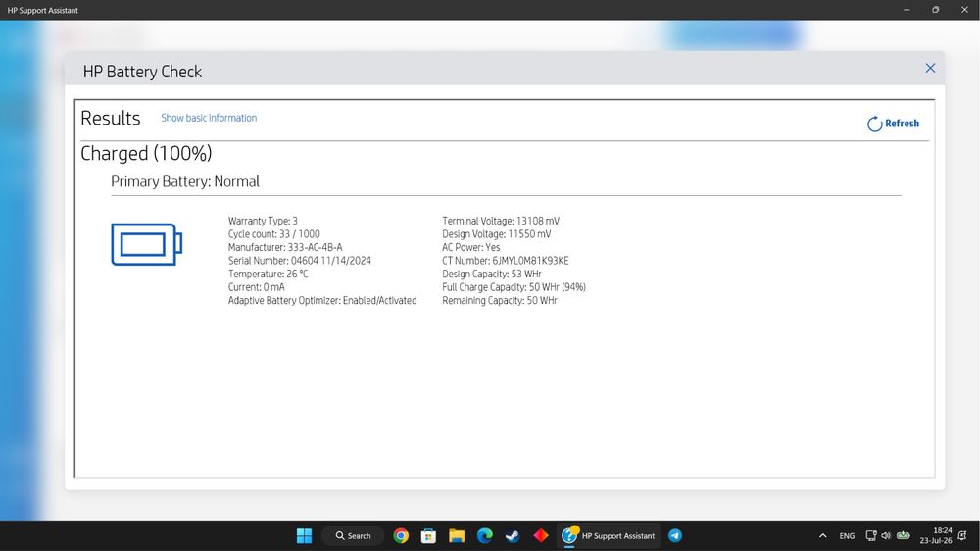The width and height of the screenshot is (980, 551).
Task: Click Design Voltage: 11550 mV line
Action: [496, 234]
